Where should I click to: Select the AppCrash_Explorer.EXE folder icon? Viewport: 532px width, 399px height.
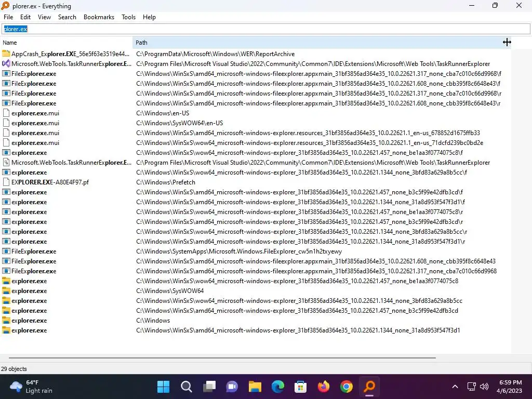point(6,54)
